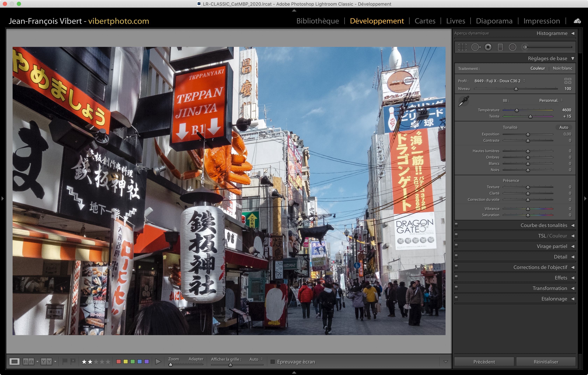Screen dimensions: 588x375
Task: Expand the TSL / Couleur panel
Action: (573, 236)
